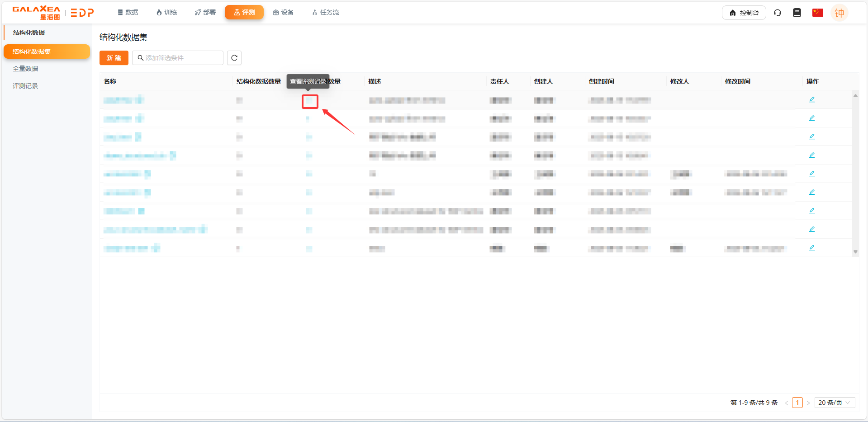
Task: Click the edit pencil in the last row
Action: point(812,248)
